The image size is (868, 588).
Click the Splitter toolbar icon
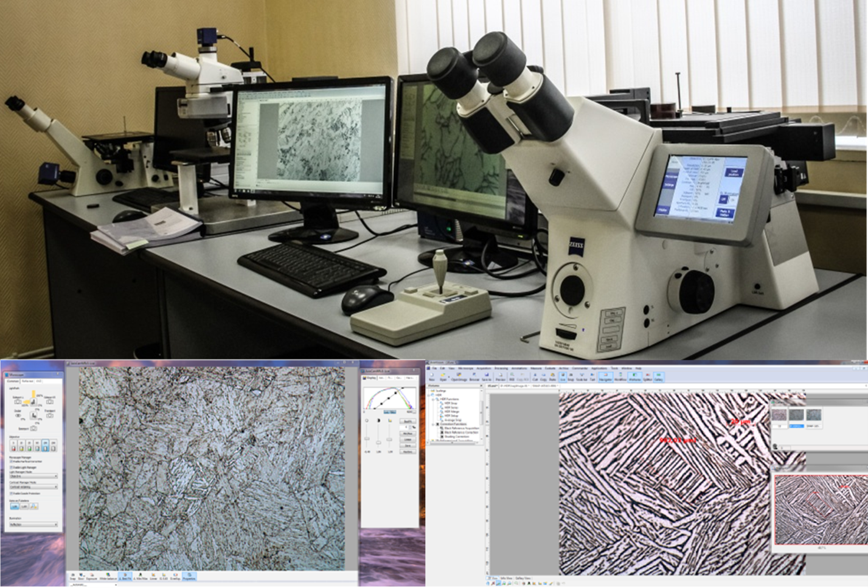[647, 377]
